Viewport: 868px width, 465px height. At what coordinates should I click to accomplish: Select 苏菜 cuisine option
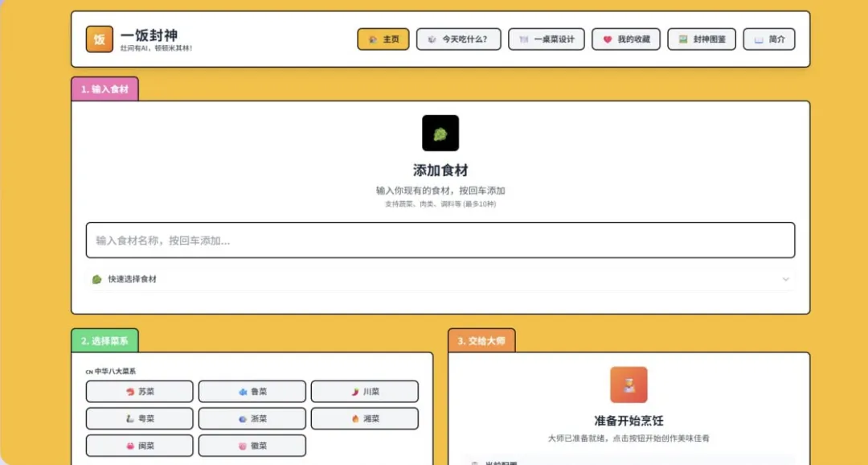click(x=139, y=392)
